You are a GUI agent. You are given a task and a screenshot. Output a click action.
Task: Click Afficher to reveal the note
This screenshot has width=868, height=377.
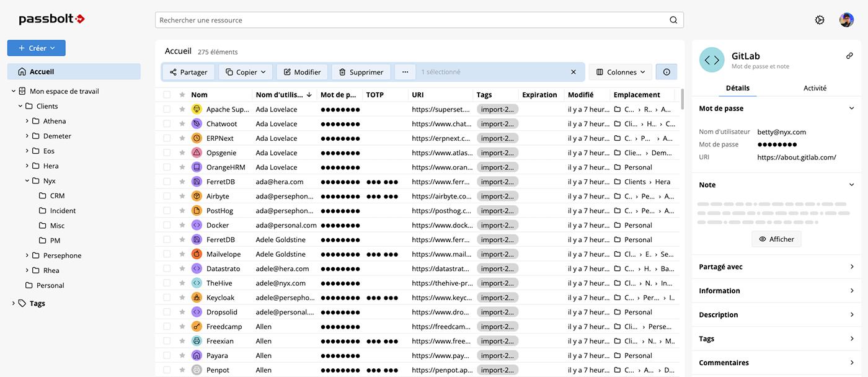coord(776,239)
